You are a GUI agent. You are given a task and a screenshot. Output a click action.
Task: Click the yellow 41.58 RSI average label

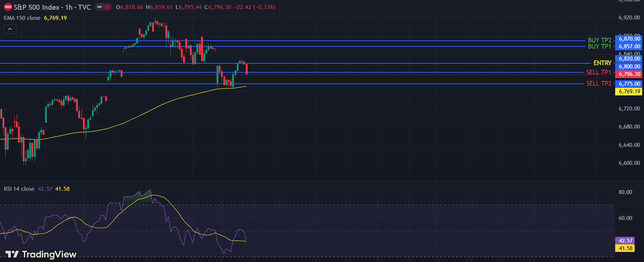(626, 248)
